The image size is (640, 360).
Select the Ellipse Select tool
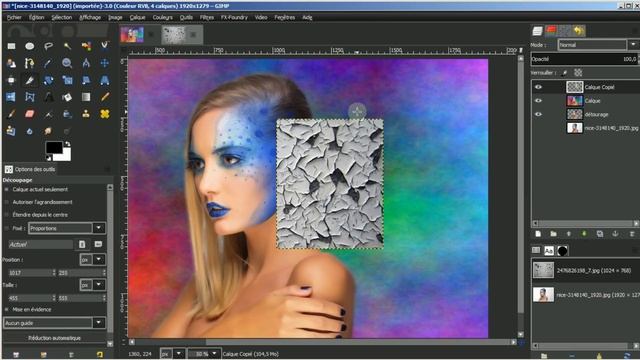(30, 46)
